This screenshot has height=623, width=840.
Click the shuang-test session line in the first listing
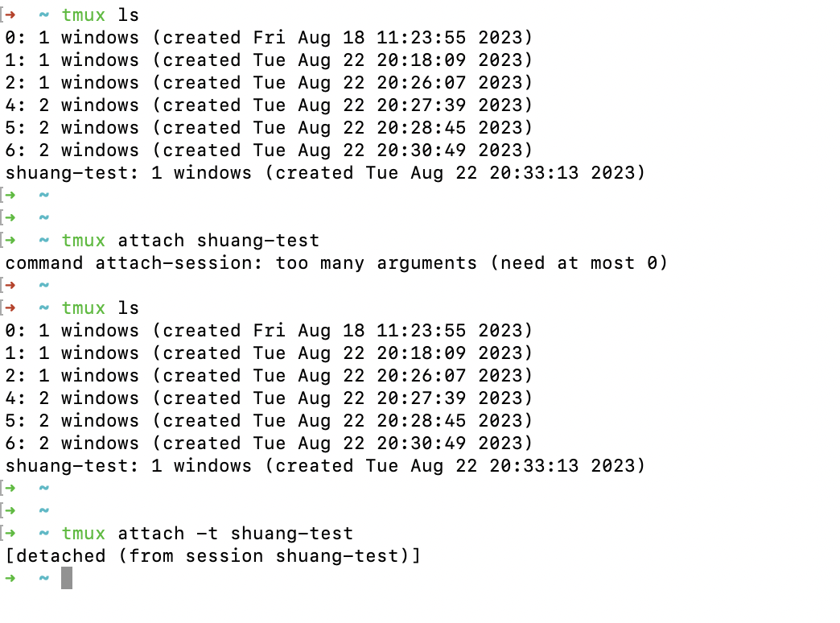[325, 172]
